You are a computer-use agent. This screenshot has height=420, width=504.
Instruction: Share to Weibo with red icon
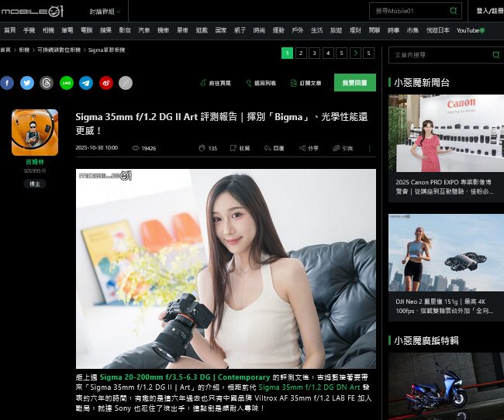pos(106,83)
